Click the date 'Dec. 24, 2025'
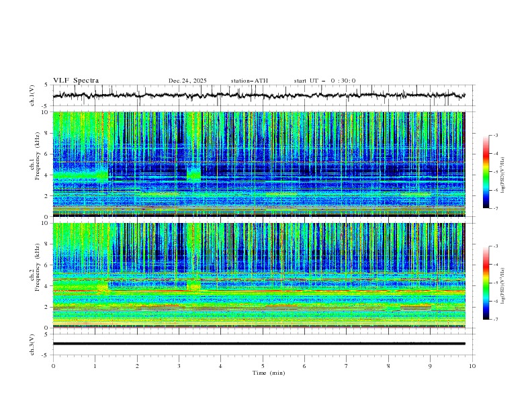The width and height of the screenshot is (532, 411). click(187, 81)
